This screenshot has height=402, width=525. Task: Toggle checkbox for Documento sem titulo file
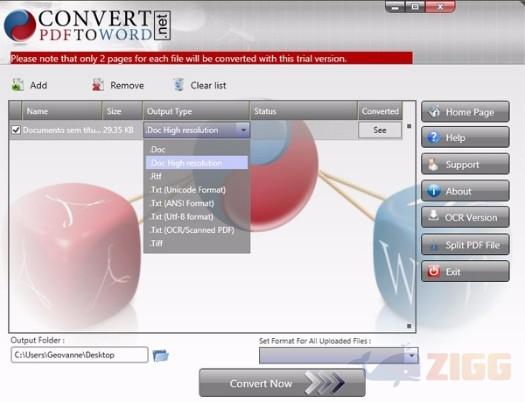coord(16,130)
